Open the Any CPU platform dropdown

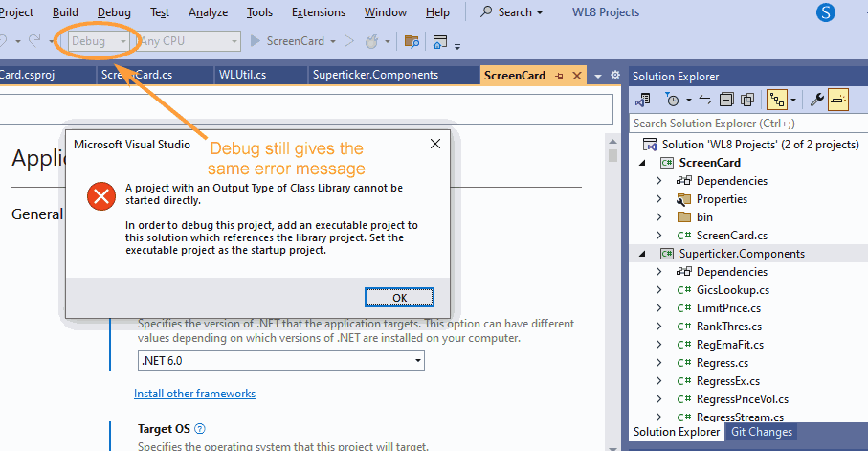point(189,41)
